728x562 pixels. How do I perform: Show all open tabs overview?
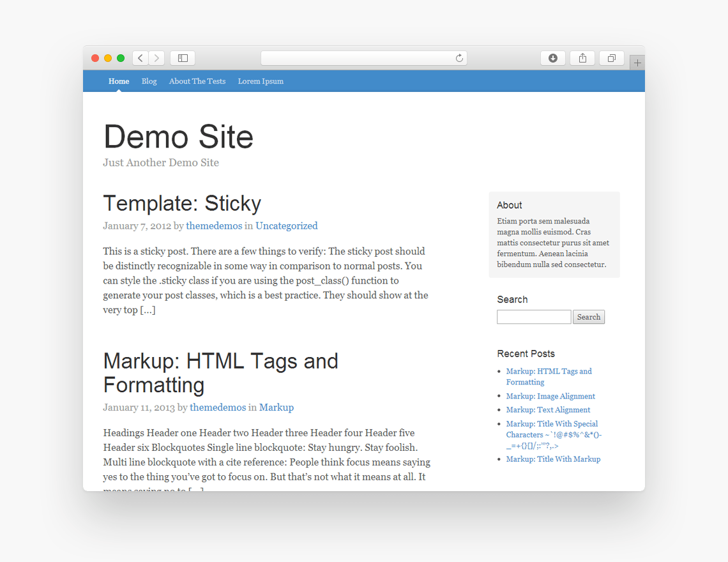point(611,57)
